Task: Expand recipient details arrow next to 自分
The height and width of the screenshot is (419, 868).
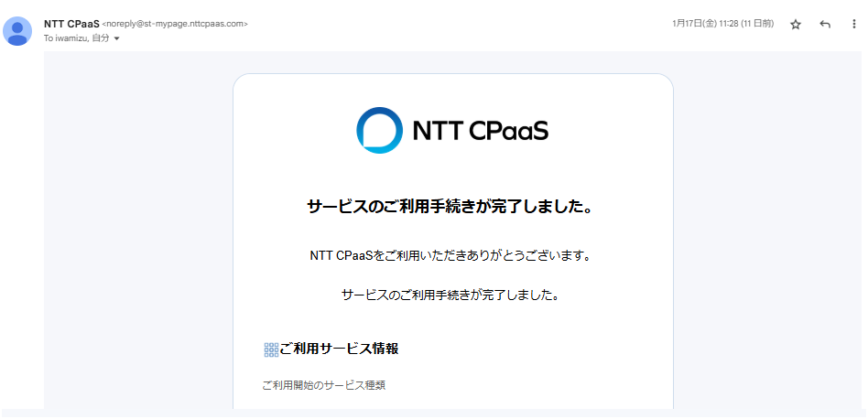Action: tap(117, 38)
